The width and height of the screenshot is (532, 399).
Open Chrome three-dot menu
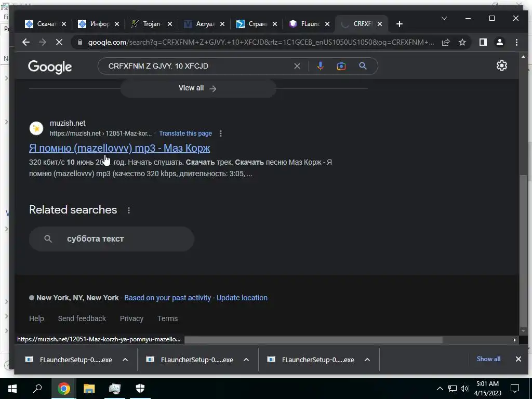coord(516,42)
